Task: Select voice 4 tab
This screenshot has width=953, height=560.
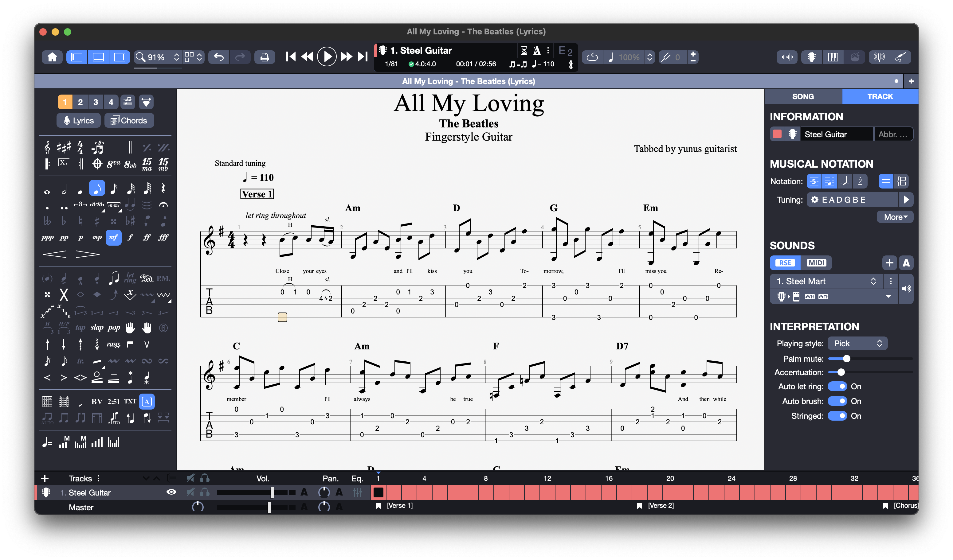Action: click(111, 102)
